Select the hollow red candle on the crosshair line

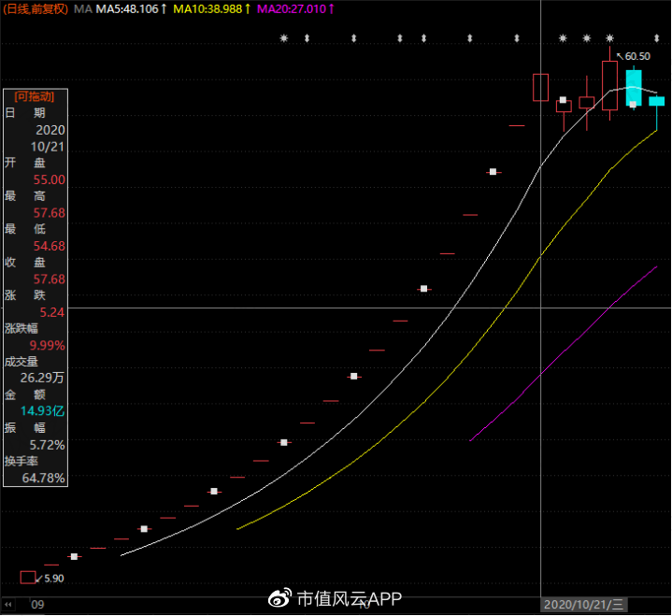(x=540, y=88)
